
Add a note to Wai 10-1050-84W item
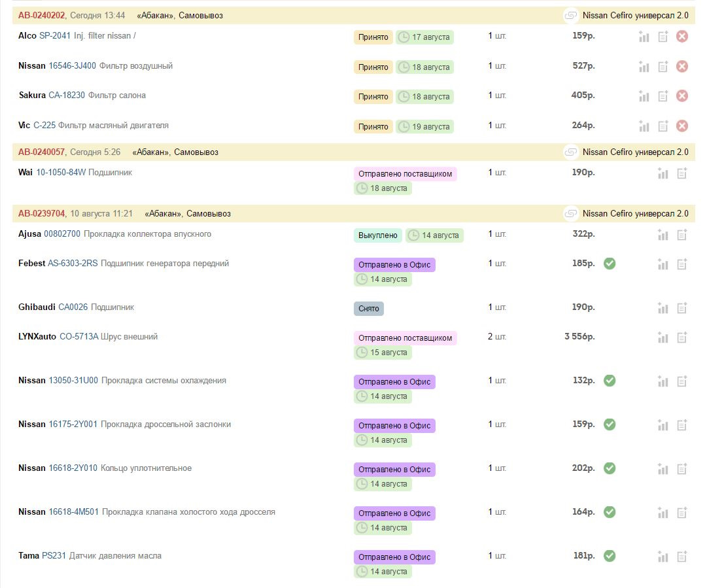(x=682, y=173)
